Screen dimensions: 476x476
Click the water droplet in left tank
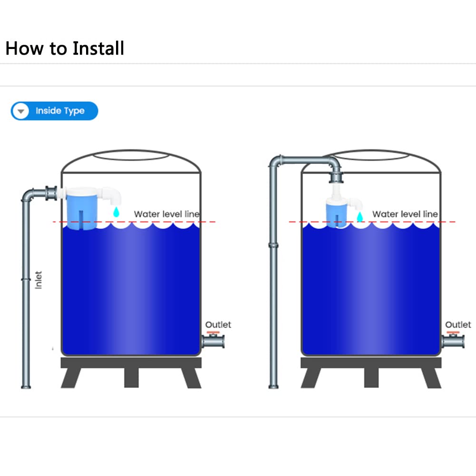(117, 212)
